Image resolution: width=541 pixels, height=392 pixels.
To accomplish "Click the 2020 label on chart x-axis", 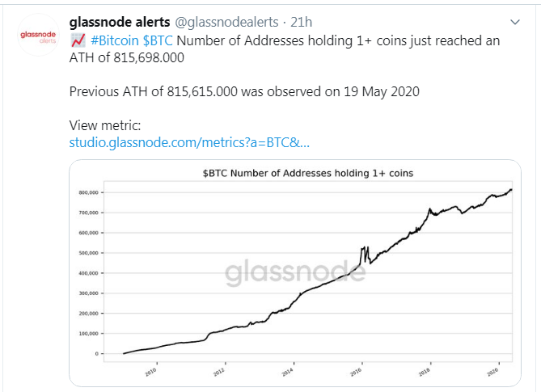I will pyautogui.click(x=495, y=372).
